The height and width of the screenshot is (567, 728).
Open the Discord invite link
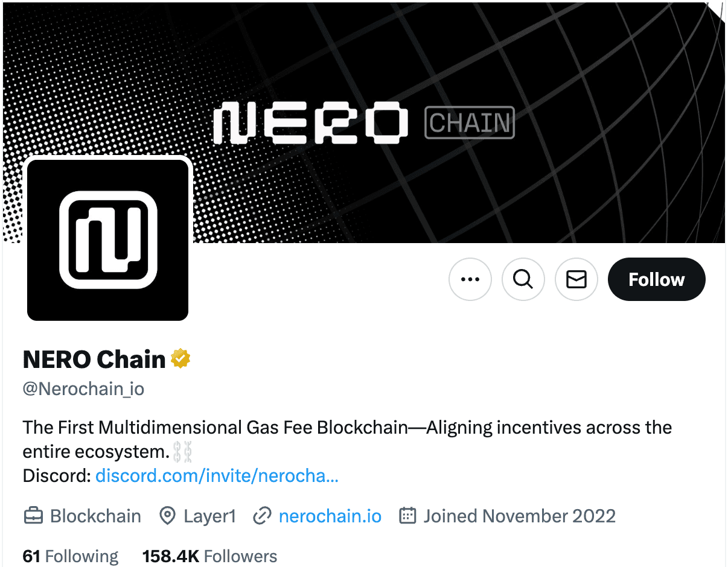(x=217, y=476)
